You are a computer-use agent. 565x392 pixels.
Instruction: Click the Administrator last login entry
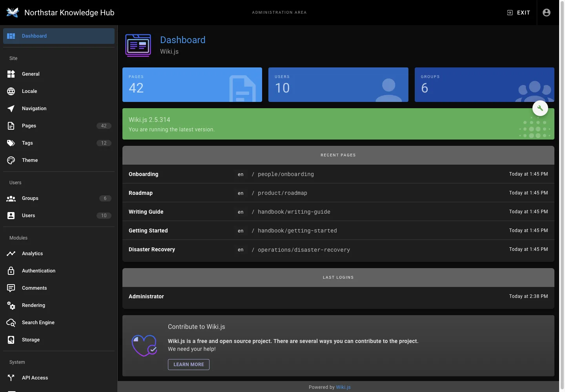[x=338, y=296]
